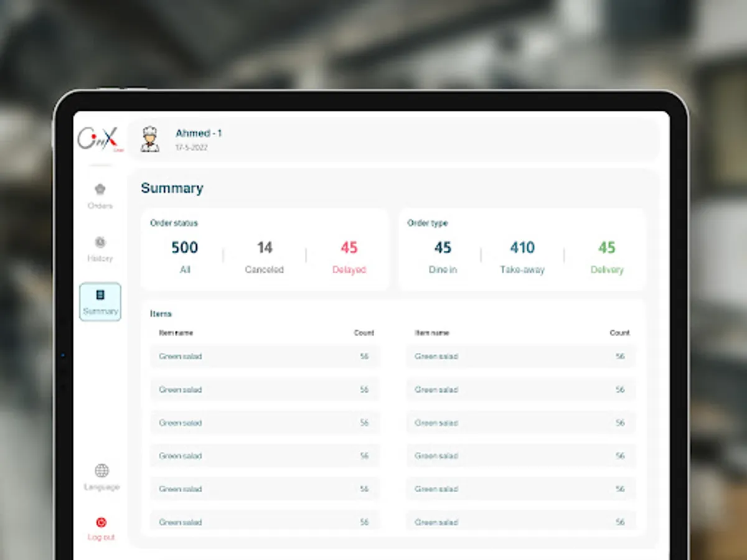747x560 pixels.
Task: Click the Take-away count of 410
Action: (x=522, y=255)
